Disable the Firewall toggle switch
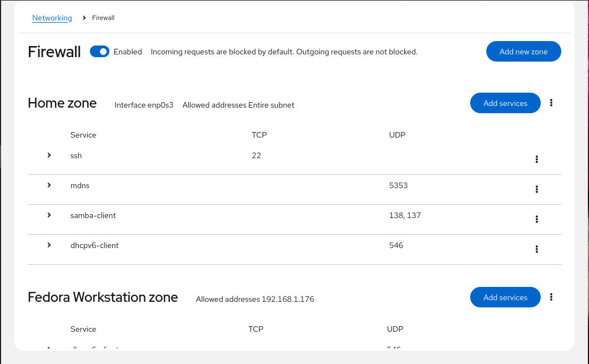589x364 pixels. click(x=100, y=52)
